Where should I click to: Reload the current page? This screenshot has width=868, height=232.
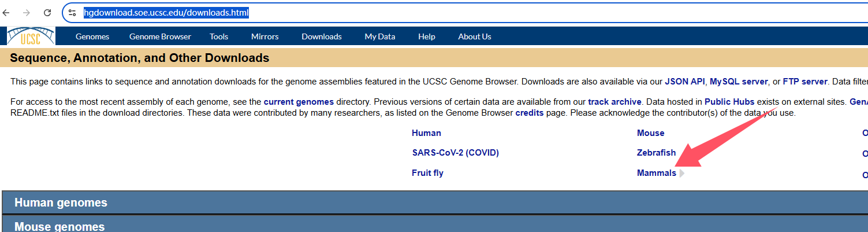coord(47,12)
